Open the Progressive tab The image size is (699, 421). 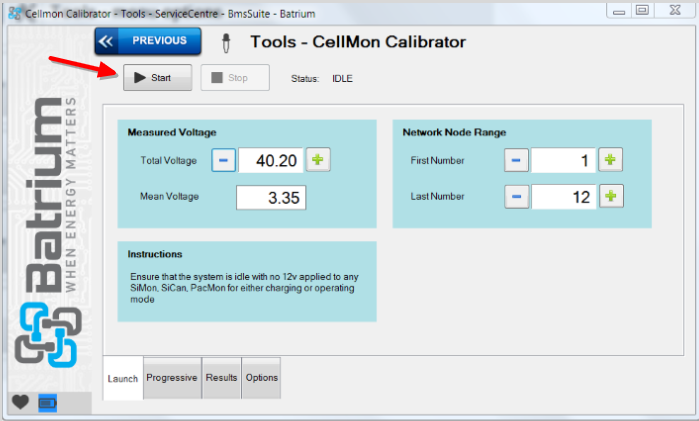click(x=172, y=378)
